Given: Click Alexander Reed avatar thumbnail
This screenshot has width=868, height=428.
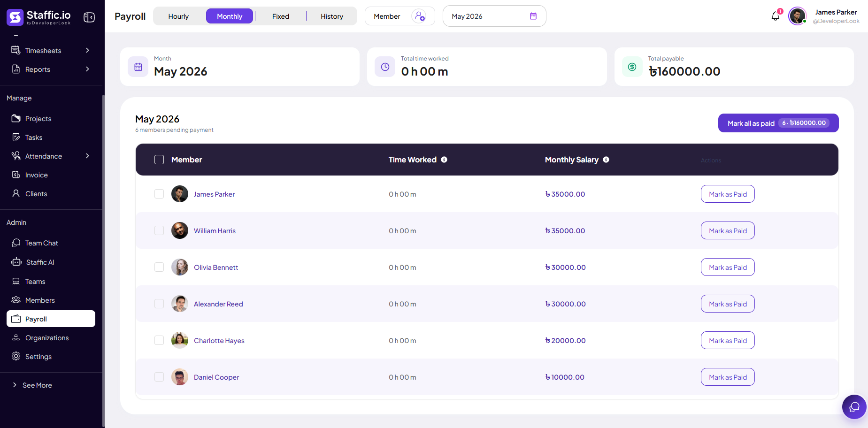Looking at the screenshot, I should (x=180, y=304).
